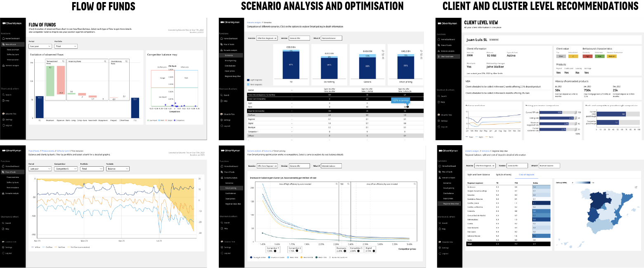Image resolution: width=644 pixels, height=268 pixels.
Task: Click the tag icon beside the Generic scenario
Action: 384,51
